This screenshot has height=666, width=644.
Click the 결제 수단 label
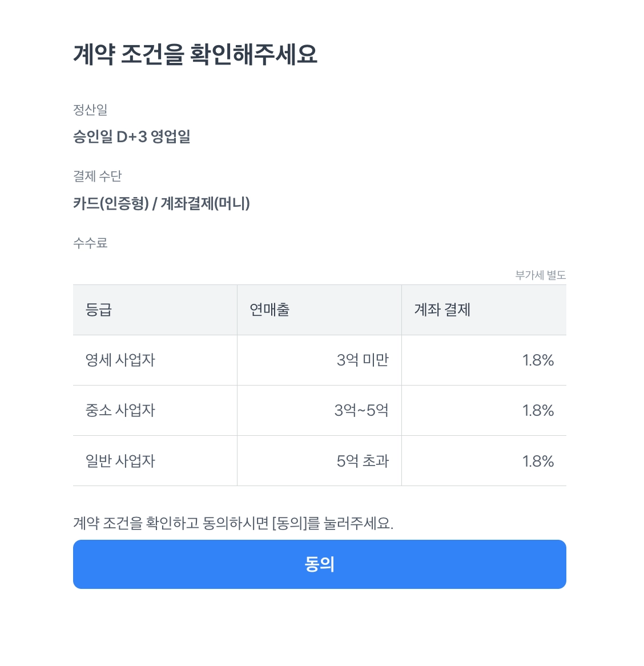point(98,176)
